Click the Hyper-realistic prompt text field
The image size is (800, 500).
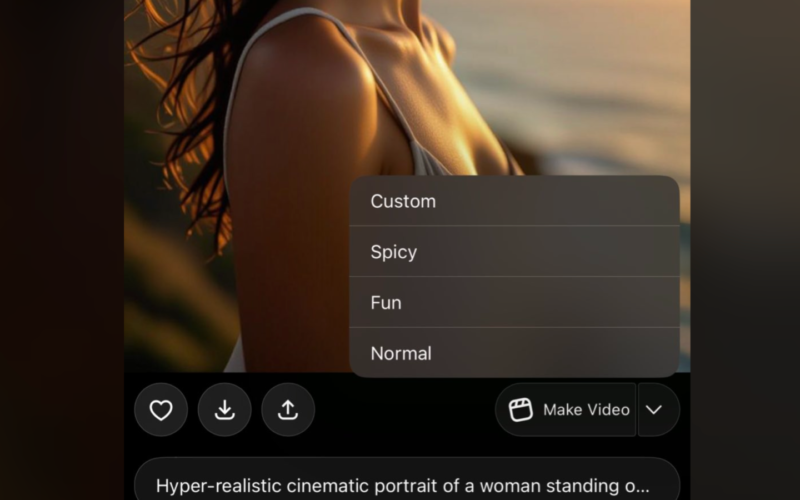click(400, 486)
